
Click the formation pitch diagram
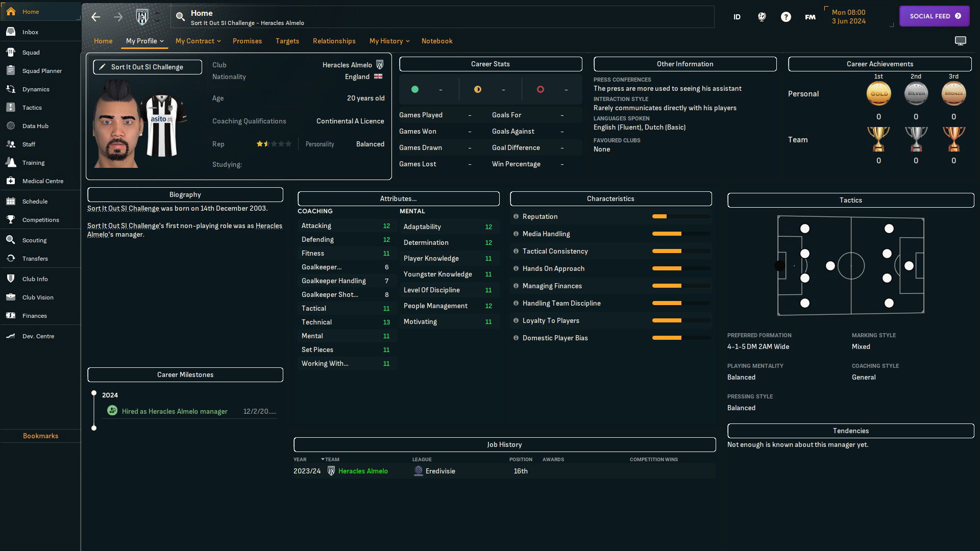[850, 265]
